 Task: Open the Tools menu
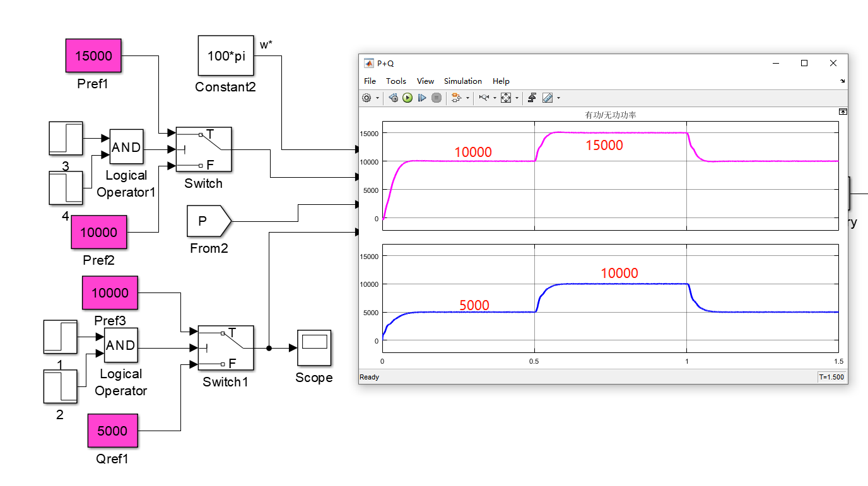(x=396, y=81)
